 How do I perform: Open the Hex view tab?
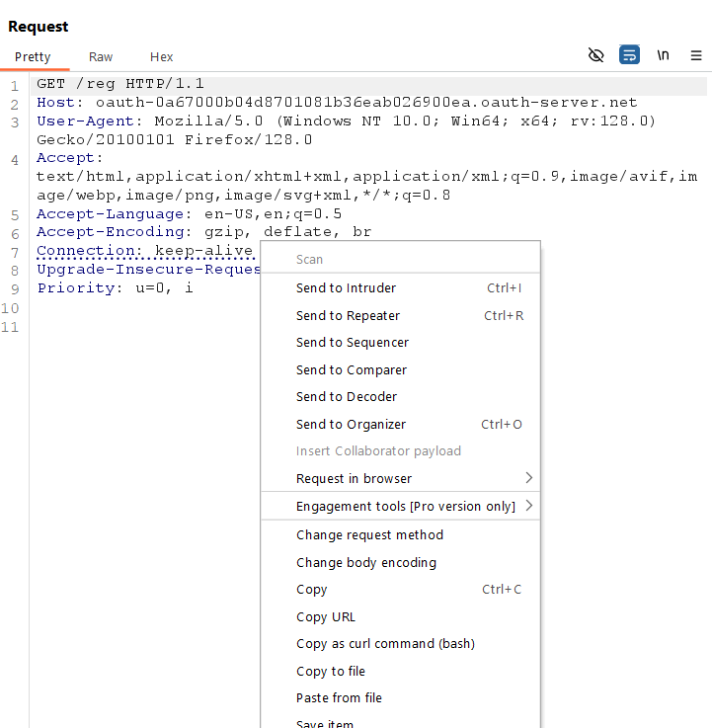(x=161, y=57)
